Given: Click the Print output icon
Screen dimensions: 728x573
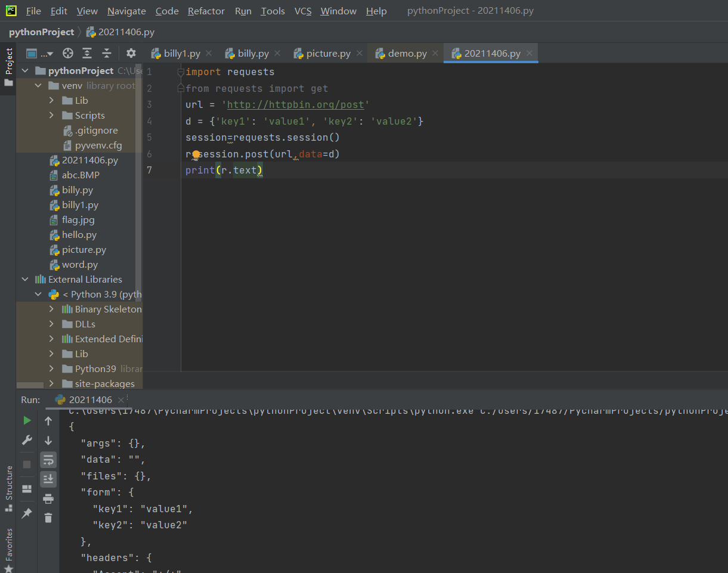Looking at the screenshot, I should (x=48, y=498).
